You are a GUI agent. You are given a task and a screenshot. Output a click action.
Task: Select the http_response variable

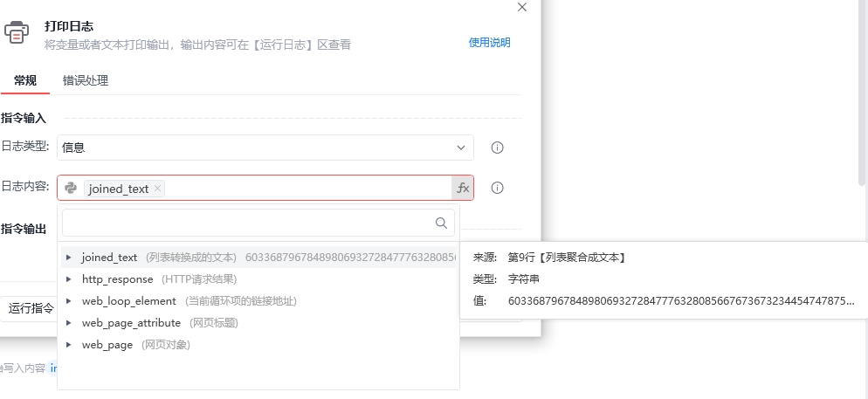coord(258,279)
